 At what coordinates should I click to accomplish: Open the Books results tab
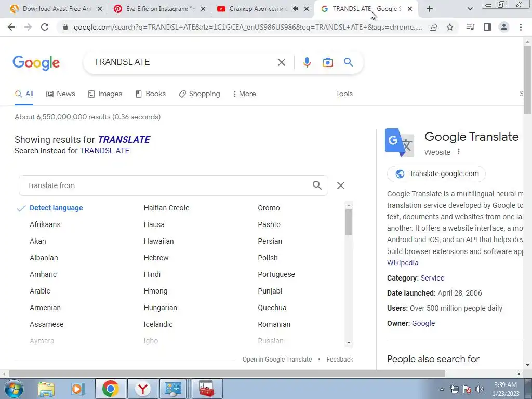pyautogui.click(x=151, y=94)
